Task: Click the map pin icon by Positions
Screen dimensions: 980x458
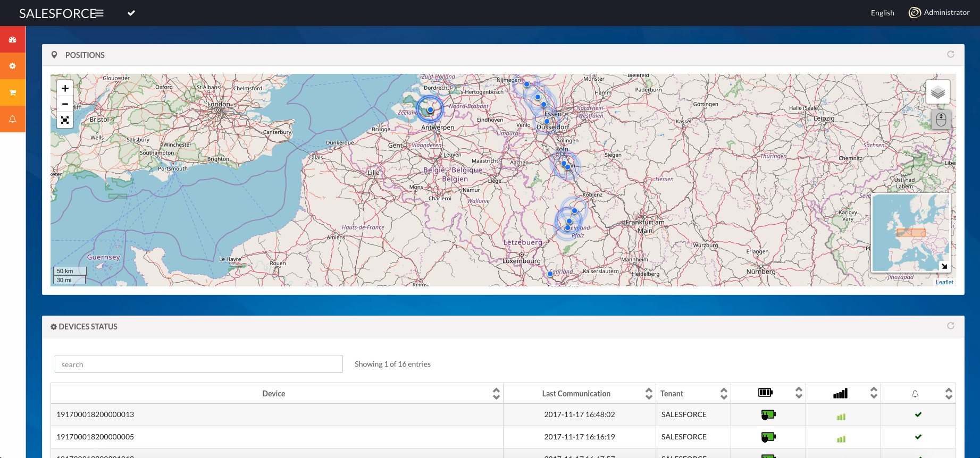Action: tap(54, 55)
